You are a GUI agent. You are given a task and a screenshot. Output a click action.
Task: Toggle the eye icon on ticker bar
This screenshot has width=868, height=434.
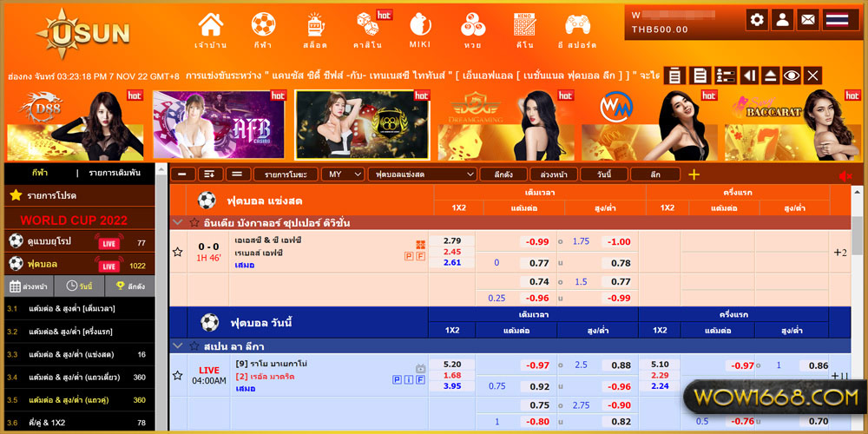click(x=792, y=76)
